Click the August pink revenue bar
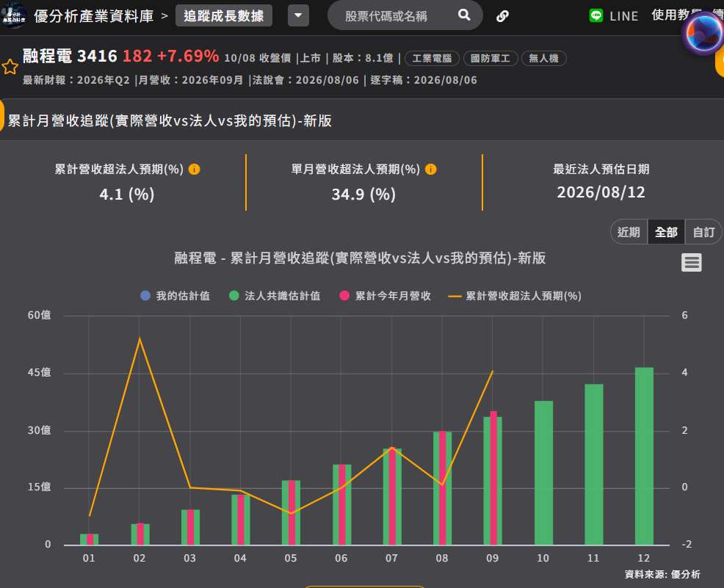 442,488
